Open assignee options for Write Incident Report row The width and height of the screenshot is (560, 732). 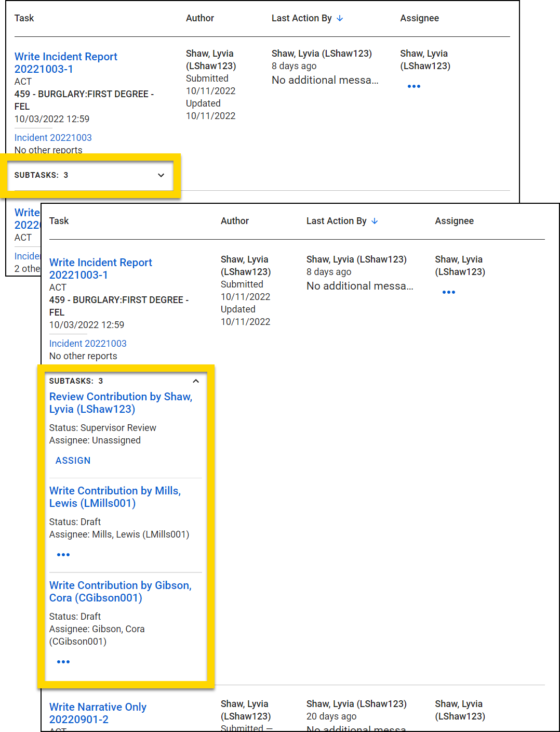(449, 292)
